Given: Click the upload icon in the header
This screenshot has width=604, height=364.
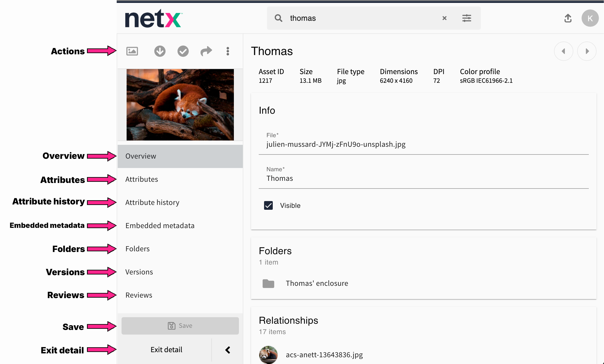Looking at the screenshot, I should click(568, 18).
